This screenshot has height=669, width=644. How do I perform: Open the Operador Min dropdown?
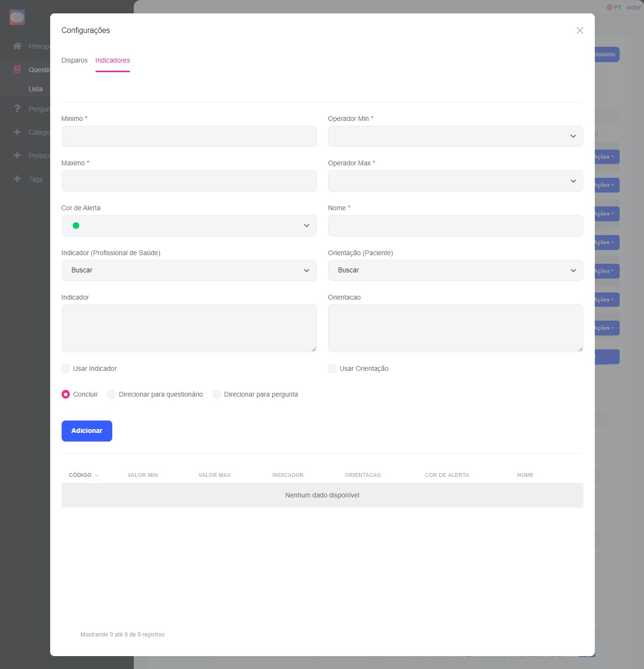tap(455, 136)
